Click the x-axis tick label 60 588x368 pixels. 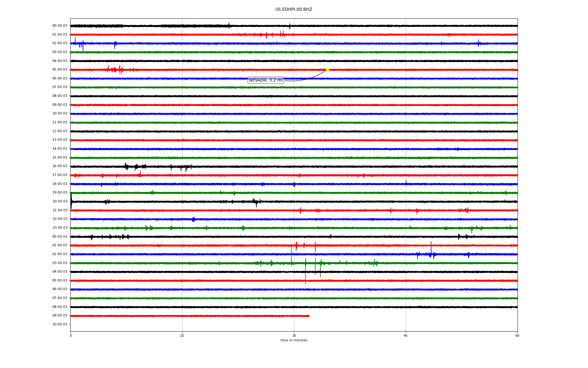point(517,335)
